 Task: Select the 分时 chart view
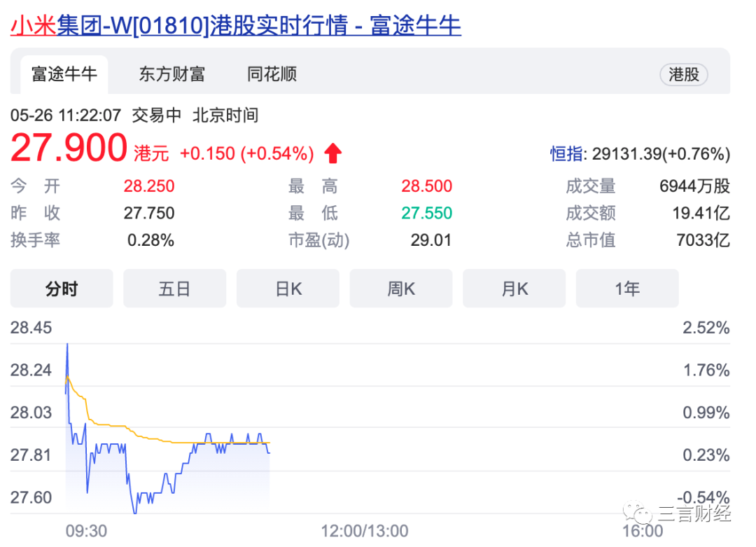(x=62, y=289)
